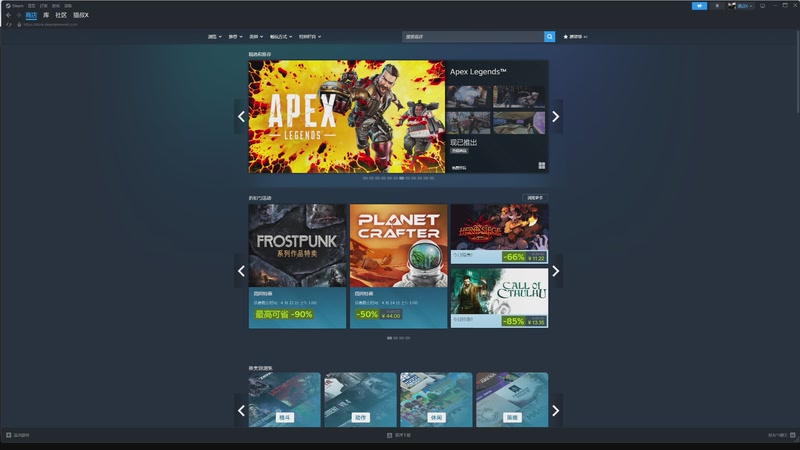The image size is (800, 450).
Task: Click the Steam logo menu at top left
Action: tap(15, 6)
